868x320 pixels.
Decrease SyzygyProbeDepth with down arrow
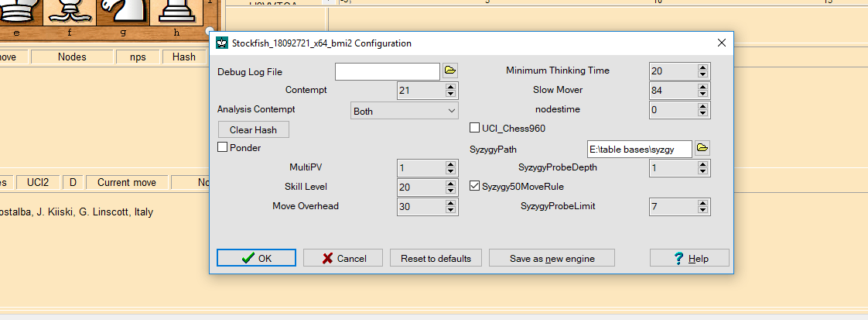pos(702,171)
